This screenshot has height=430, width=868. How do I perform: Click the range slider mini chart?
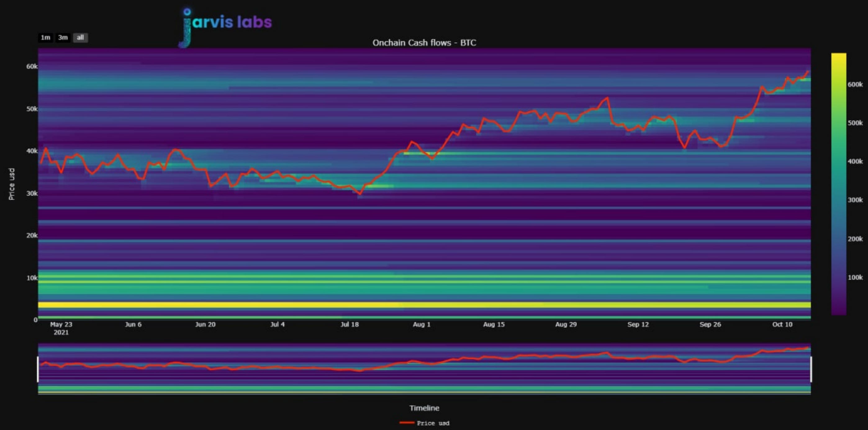[424, 369]
